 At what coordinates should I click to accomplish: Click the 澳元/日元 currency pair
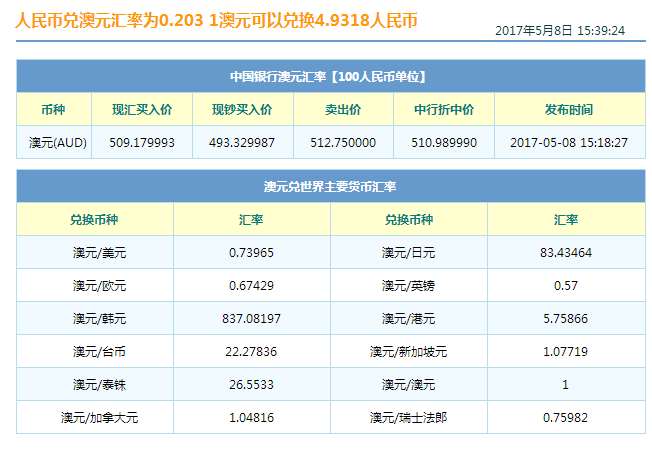(408, 253)
